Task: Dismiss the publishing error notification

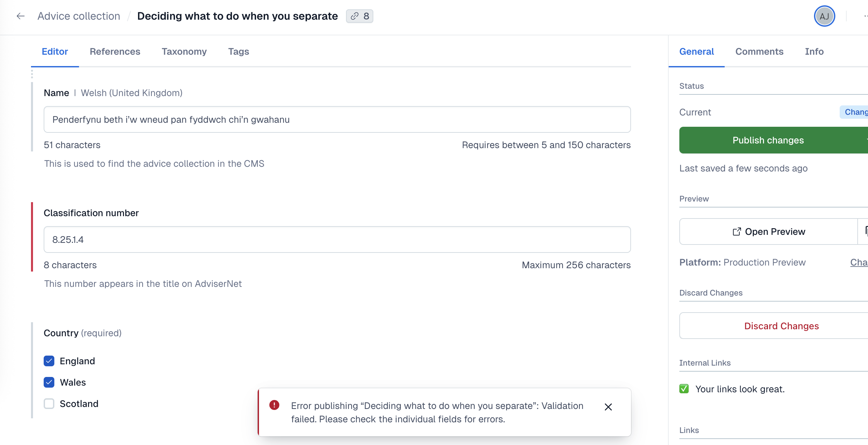Action: 608,407
